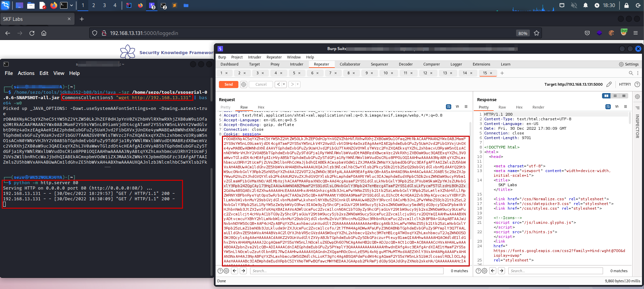Open Request search settings gear
Screen dimensions: 644x289
(x=226, y=271)
